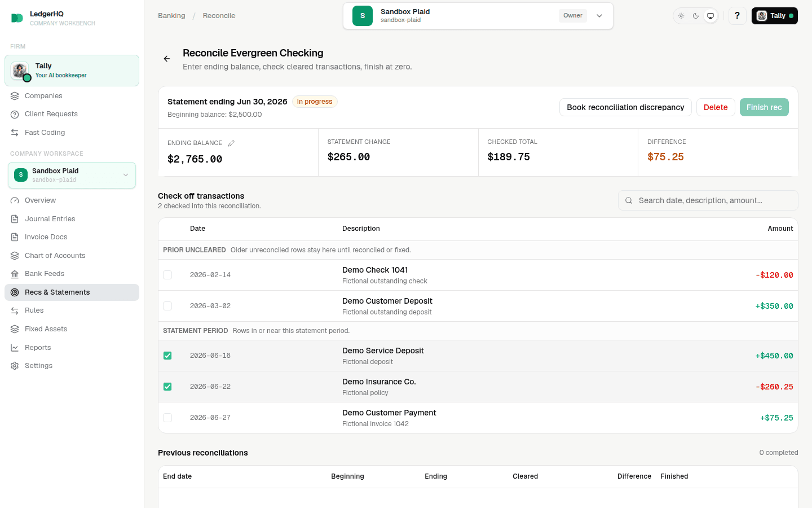The width and height of the screenshot is (812, 508).
Task: Navigate to the Banking breadcrumb
Action: click(171, 16)
